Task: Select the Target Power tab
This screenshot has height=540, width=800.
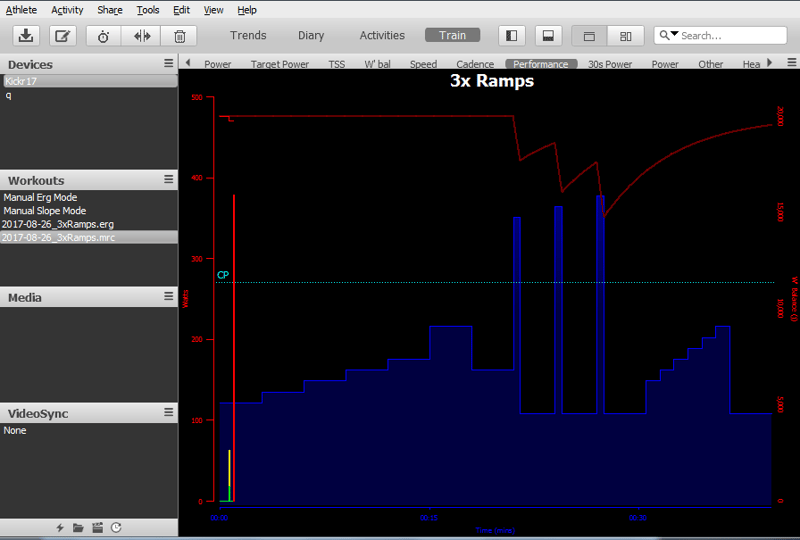Action: pos(280,64)
